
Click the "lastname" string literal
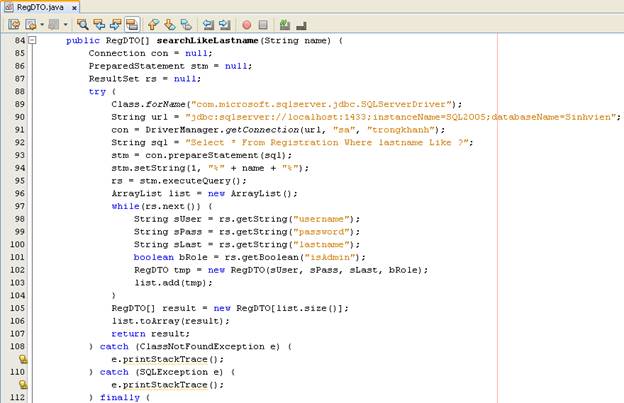click(321, 244)
